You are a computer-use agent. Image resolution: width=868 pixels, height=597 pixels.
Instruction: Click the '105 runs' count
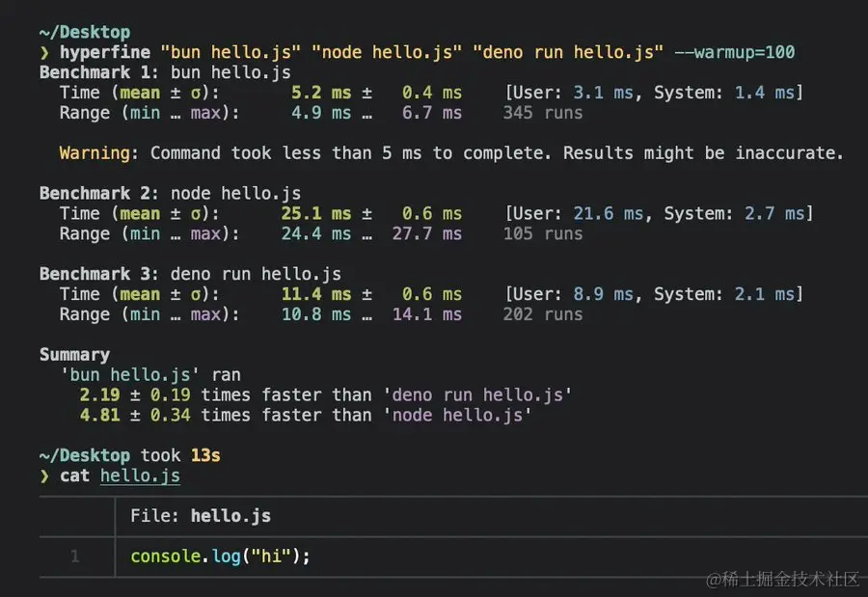[542, 233]
